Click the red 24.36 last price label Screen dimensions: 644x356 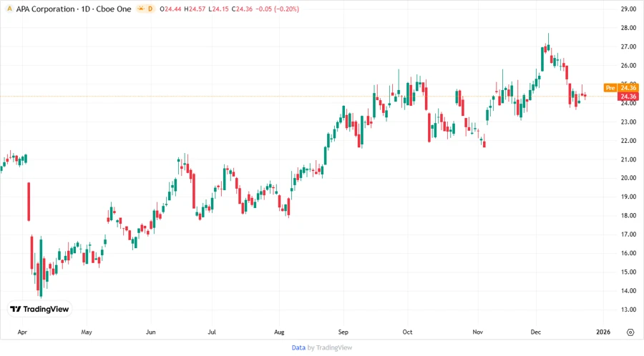(628, 97)
